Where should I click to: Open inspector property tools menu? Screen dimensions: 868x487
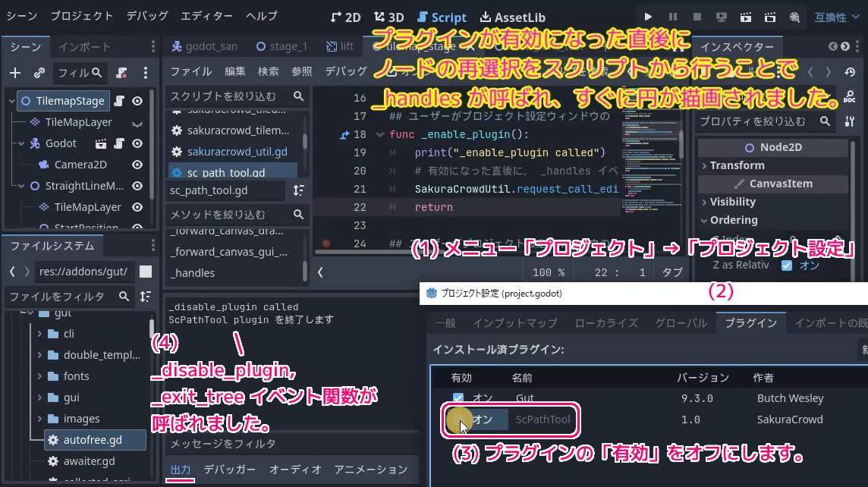[850, 121]
